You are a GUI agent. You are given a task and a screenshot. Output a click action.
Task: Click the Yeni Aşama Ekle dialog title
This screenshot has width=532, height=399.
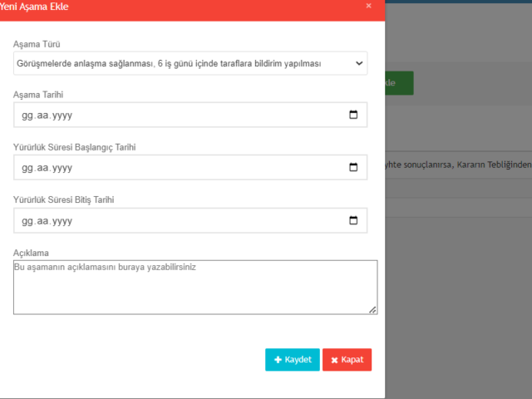click(35, 7)
